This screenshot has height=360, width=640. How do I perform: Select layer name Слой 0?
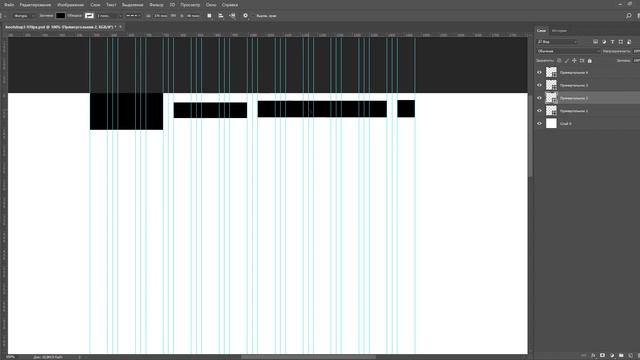click(565, 124)
